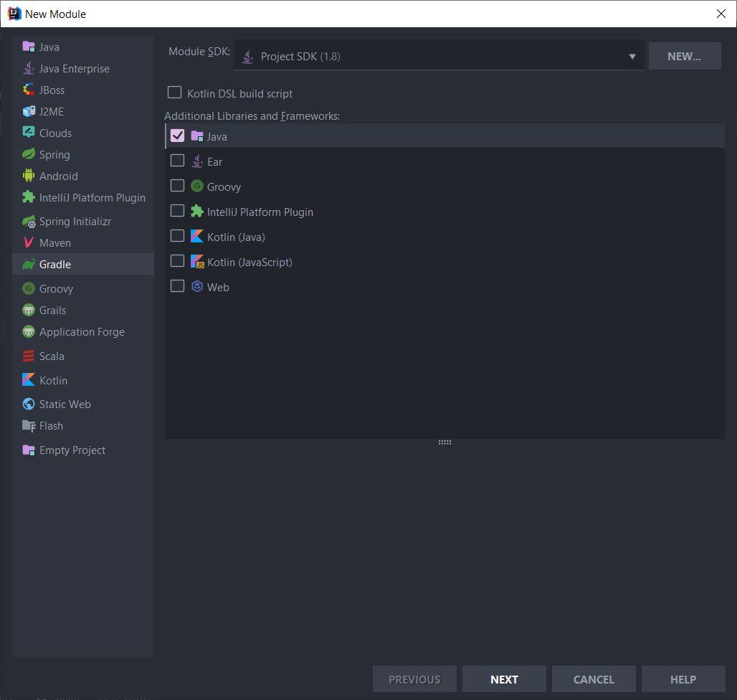Click the Flash icon
This screenshot has width=737, height=700.
click(x=29, y=425)
